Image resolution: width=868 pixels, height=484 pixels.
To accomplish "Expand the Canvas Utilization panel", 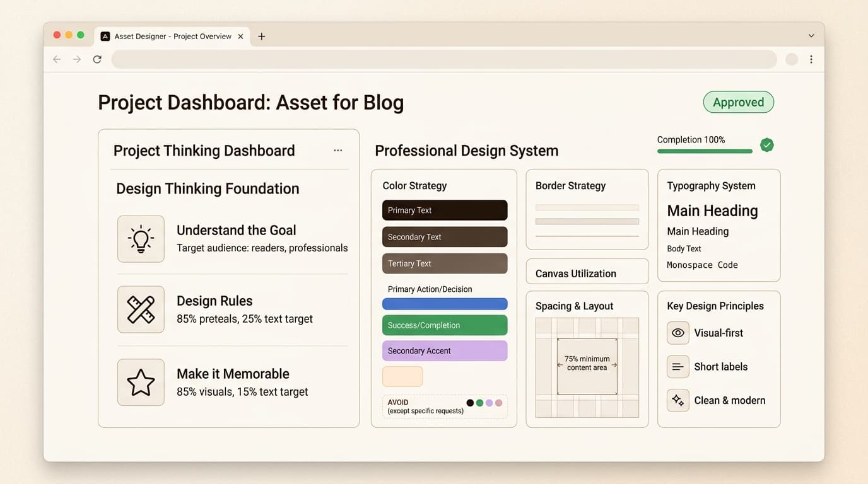I will [587, 274].
